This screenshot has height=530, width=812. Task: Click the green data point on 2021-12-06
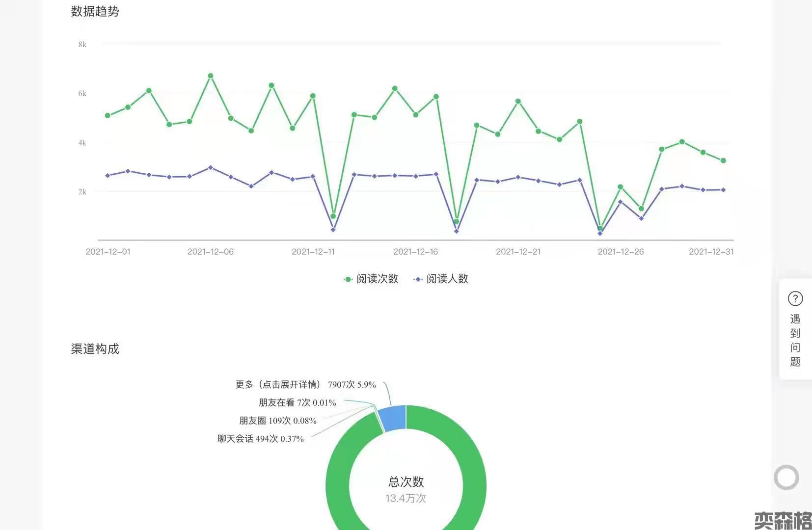[x=210, y=76]
